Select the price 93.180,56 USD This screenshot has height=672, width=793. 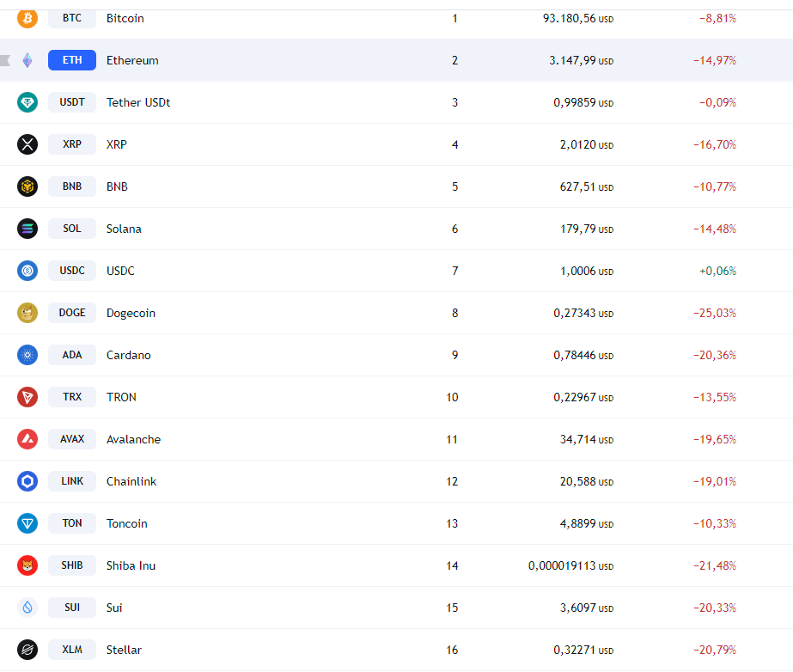(x=578, y=19)
